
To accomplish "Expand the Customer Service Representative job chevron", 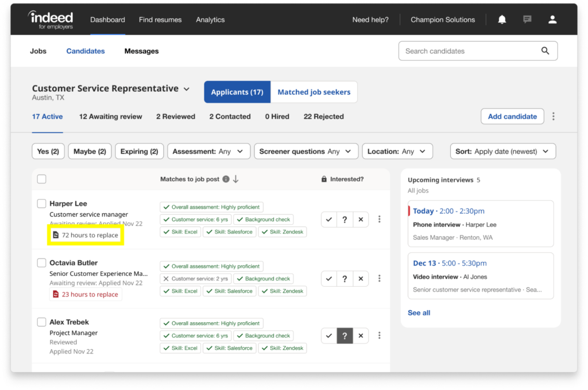I will pyautogui.click(x=186, y=89).
